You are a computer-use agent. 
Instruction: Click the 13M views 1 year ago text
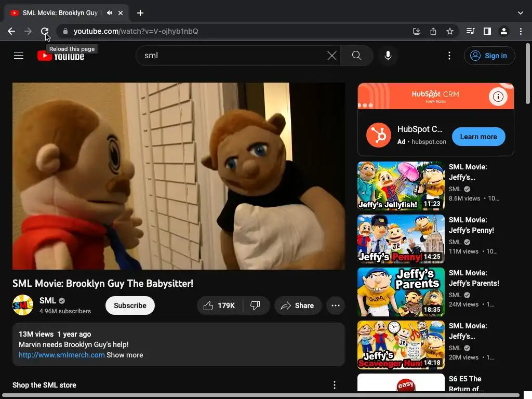[x=55, y=334]
